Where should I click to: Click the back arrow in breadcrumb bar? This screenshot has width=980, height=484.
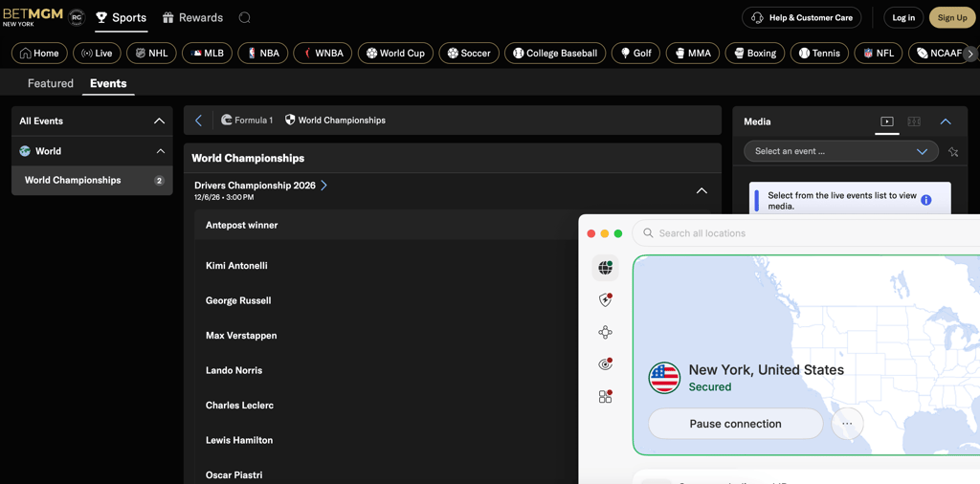pyautogui.click(x=199, y=121)
